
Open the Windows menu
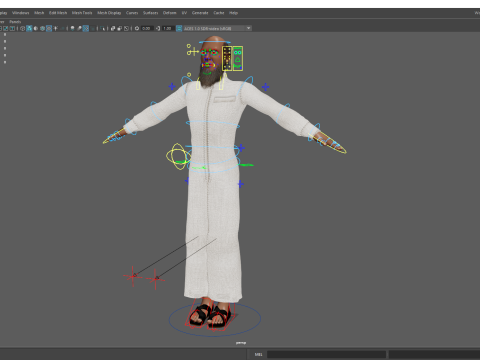click(x=20, y=13)
